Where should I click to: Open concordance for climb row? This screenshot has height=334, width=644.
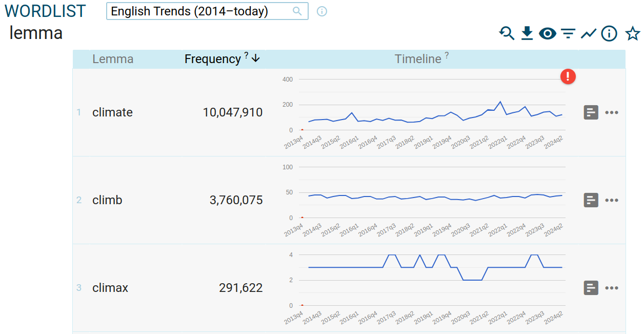point(591,200)
